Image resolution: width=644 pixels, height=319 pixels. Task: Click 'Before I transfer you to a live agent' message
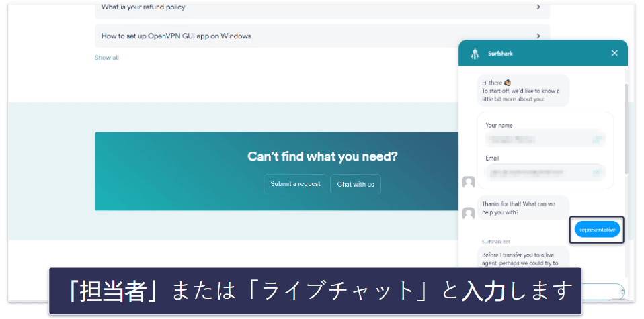[x=523, y=259]
